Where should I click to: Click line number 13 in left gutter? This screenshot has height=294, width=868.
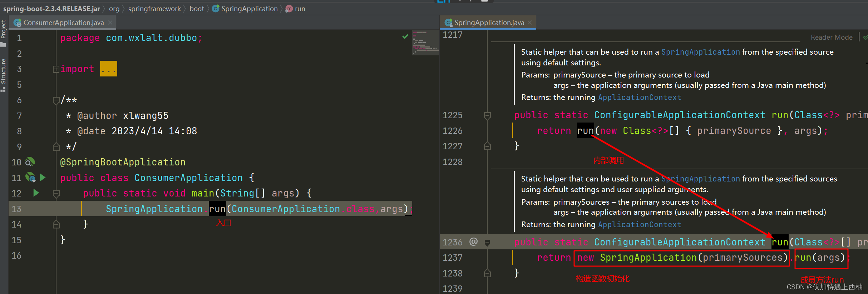tap(16, 209)
